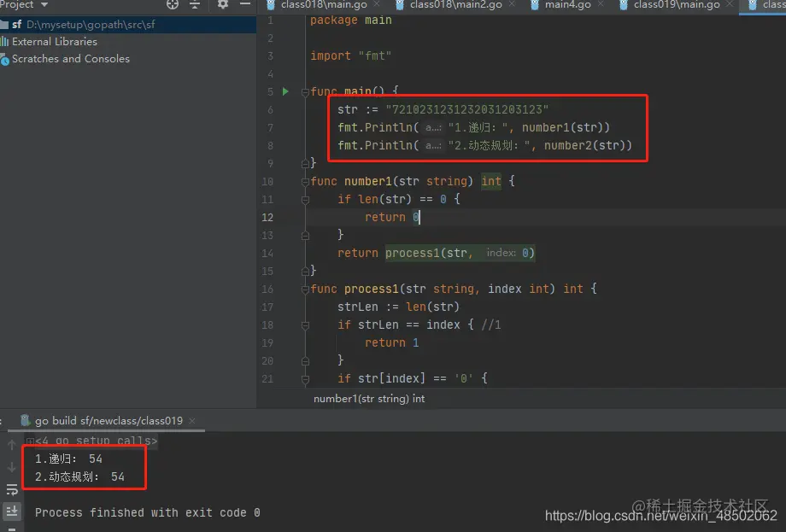Click the up arrow in Run console toolbar
The width and height of the screenshot is (786, 532).
tap(11, 444)
